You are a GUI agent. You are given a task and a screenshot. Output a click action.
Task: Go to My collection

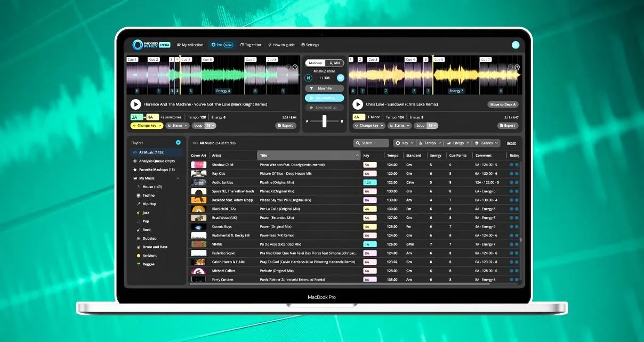(x=190, y=45)
